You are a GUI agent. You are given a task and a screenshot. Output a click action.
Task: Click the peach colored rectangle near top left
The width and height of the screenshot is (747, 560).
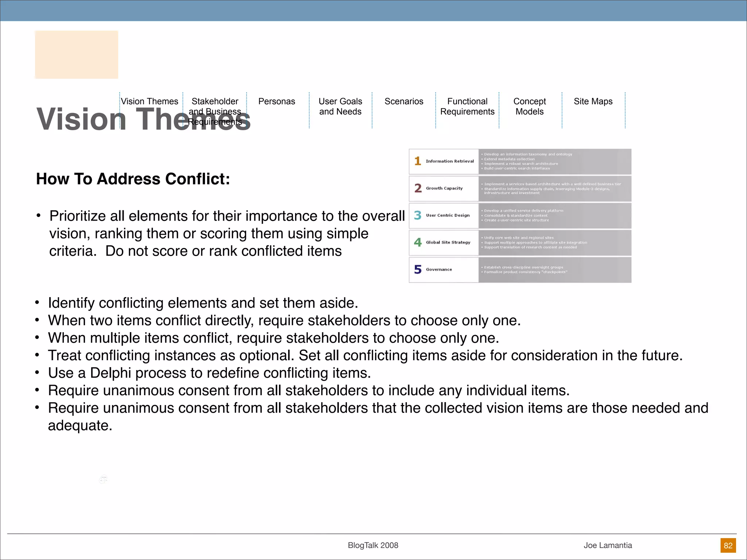click(x=77, y=55)
